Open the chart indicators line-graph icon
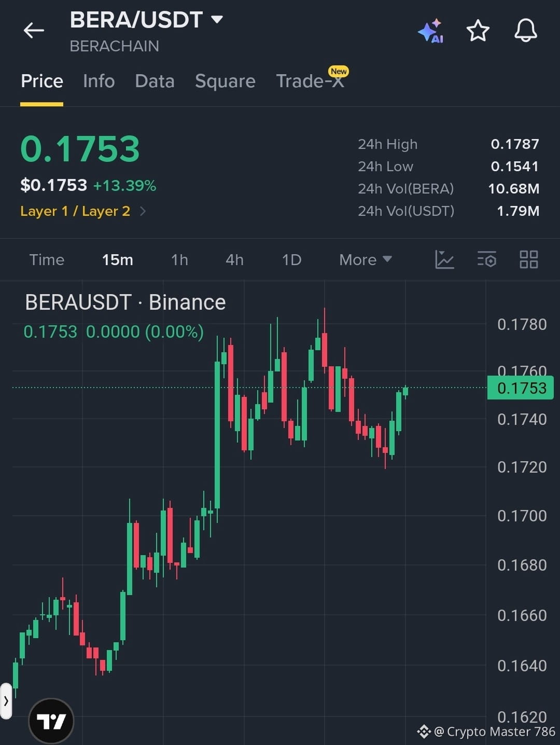The height and width of the screenshot is (745, 560). 444,259
